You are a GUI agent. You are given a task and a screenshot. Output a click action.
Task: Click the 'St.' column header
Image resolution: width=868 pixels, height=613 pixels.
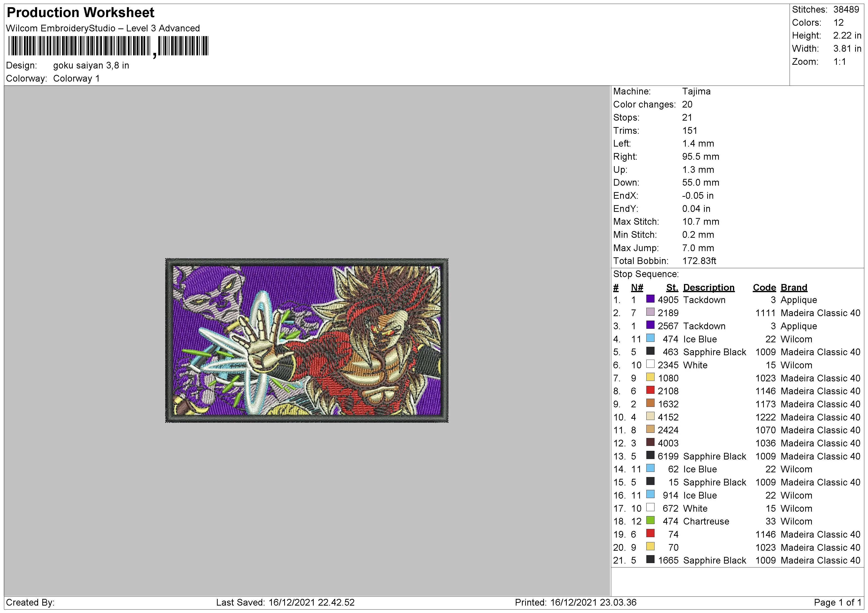tap(672, 287)
